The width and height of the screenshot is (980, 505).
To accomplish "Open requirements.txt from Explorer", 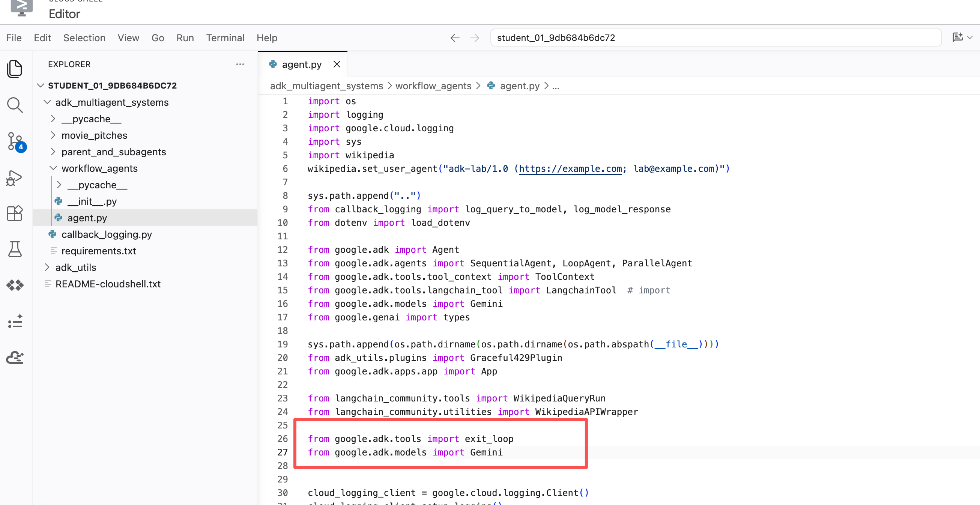I will (x=99, y=251).
